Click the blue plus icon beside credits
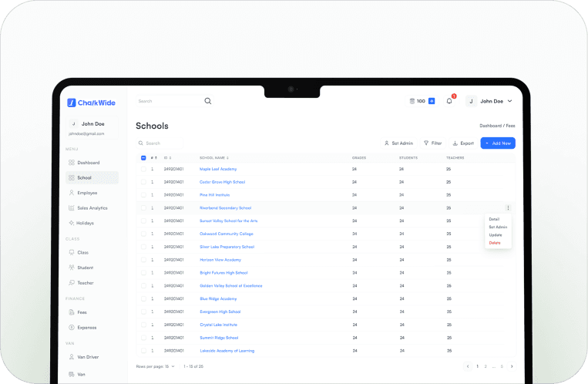The height and width of the screenshot is (384, 588). [x=432, y=101]
